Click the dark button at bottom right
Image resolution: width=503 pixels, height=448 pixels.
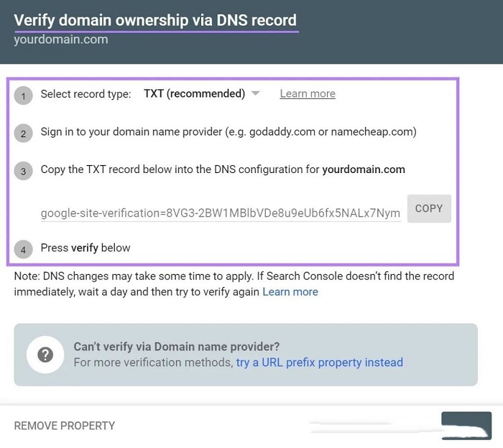pyautogui.click(x=466, y=425)
